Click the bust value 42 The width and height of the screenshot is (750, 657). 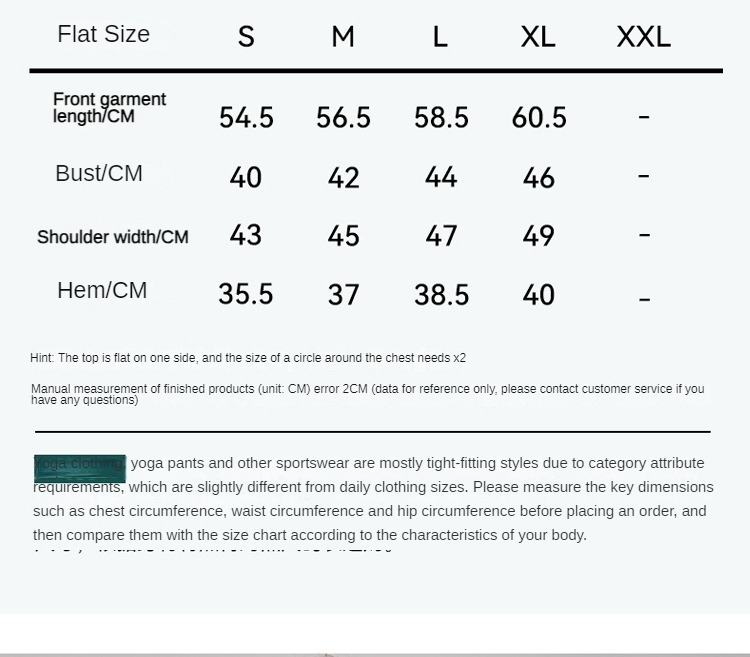point(343,178)
